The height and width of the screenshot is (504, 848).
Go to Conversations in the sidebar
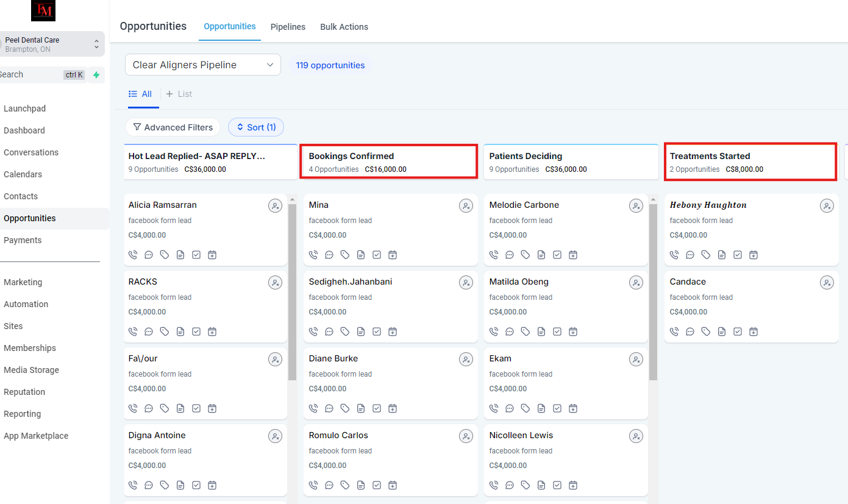pyautogui.click(x=31, y=152)
